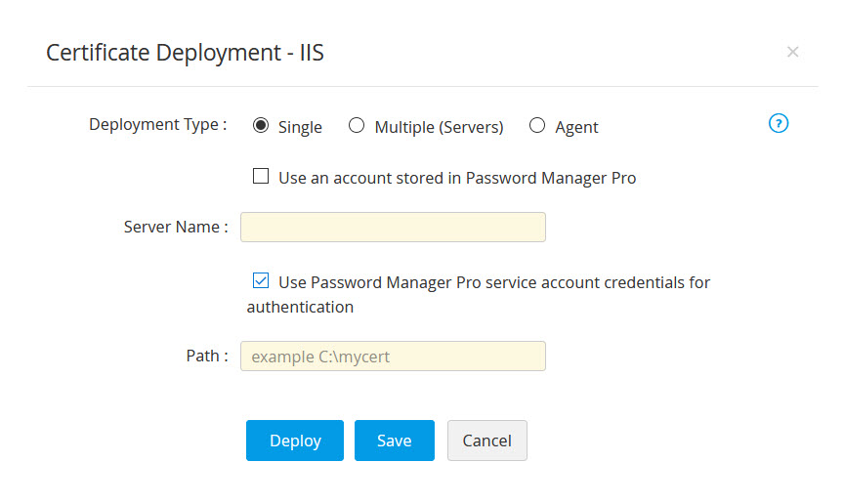Choose Multiple (Servers) deployment type
Viewport: 844px width, 504px height.
357,125
